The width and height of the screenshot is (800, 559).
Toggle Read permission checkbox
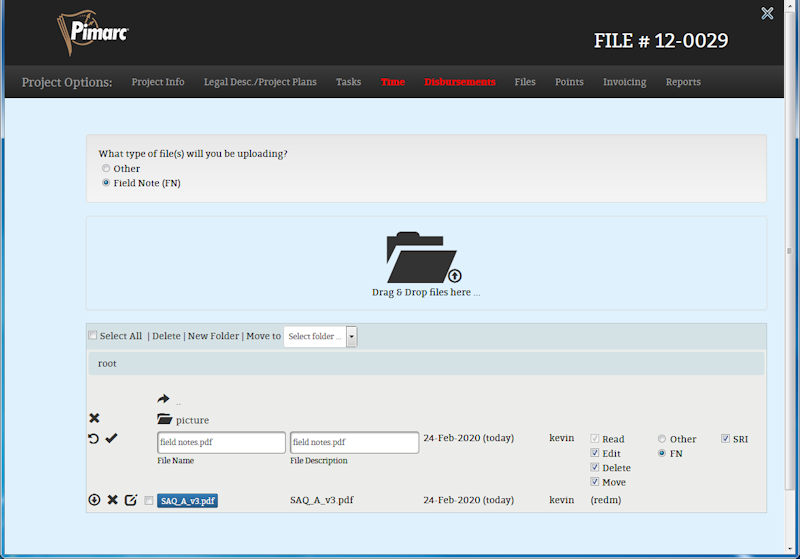pos(594,438)
